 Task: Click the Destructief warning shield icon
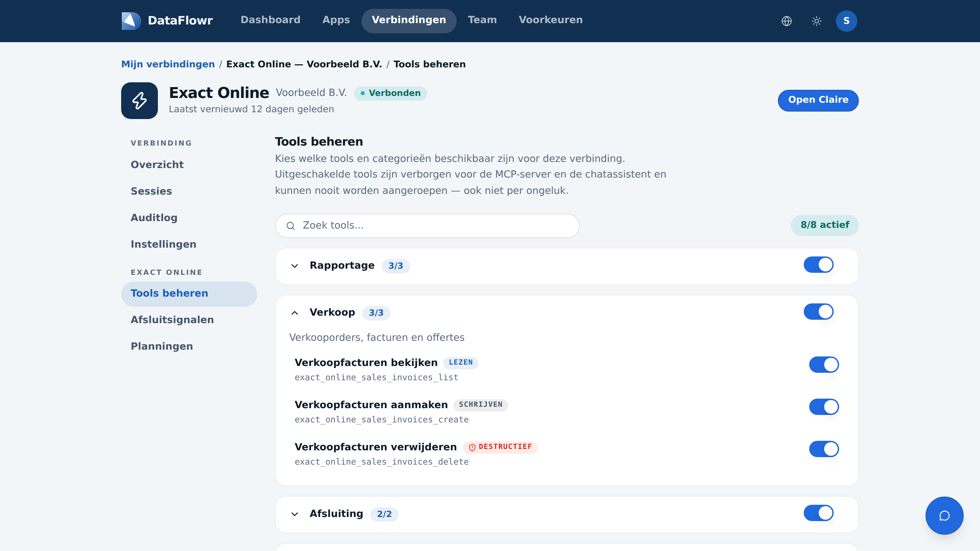coord(472,447)
